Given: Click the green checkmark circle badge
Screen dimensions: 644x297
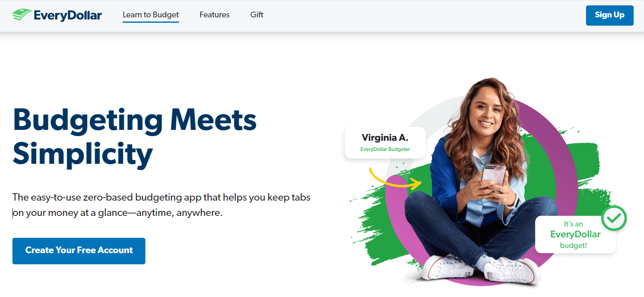Looking at the screenshot, I should [x=614, y=218].
